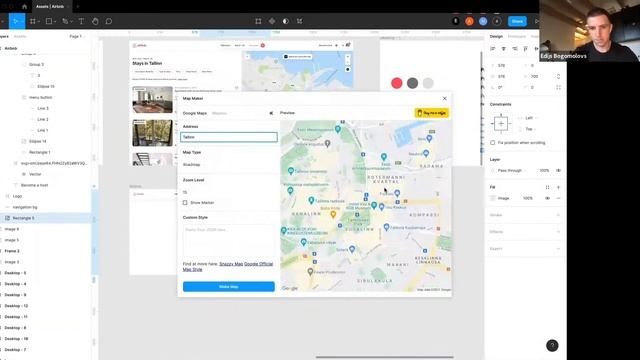Select the Hand tool
This screenshot has height=360, width=640.
pyautogui.click(x=95, y=21)
